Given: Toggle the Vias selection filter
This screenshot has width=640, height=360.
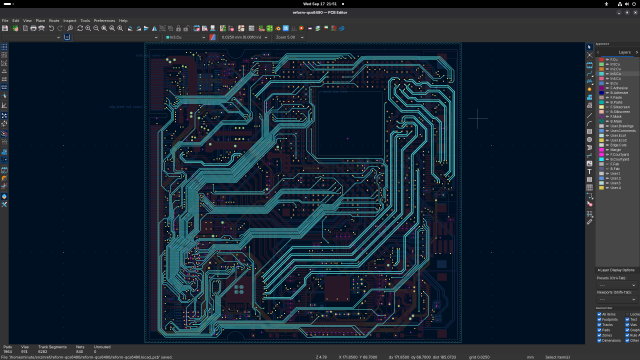Looking at the screenshot, I should [x=627, y=325].
